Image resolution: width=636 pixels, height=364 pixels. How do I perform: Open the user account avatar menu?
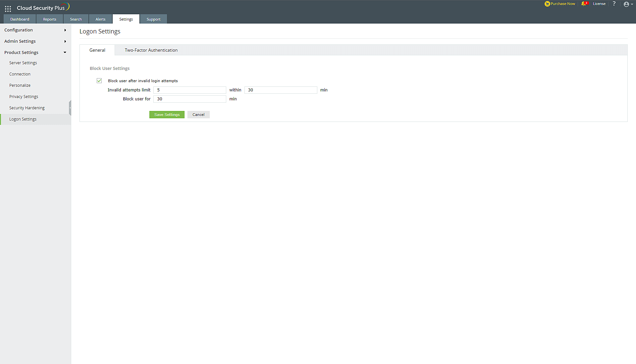click(626, 4)
